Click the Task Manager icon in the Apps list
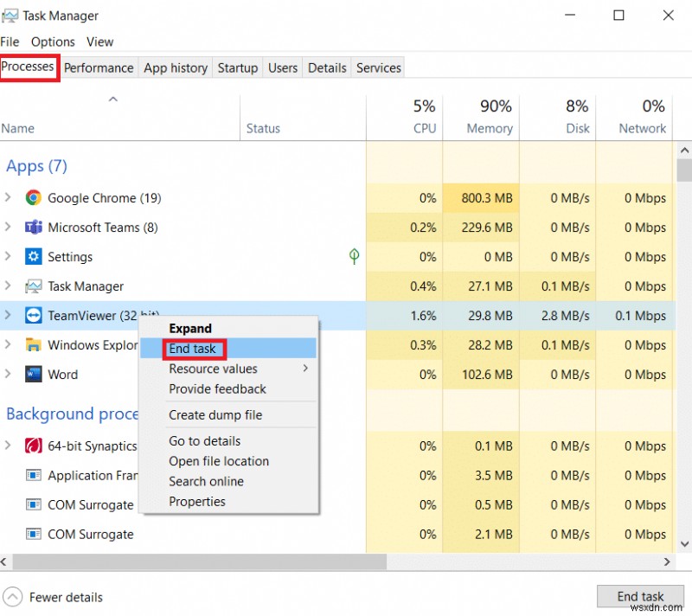The width and height of the screenshot is (692, 616). (32, 286)
